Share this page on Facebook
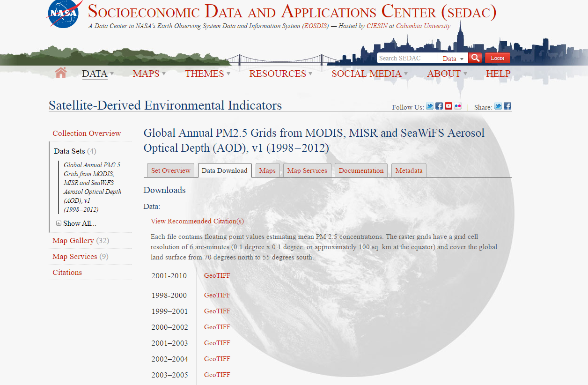Image resolution: width=588 pixels, height=385 pixels. pyautogui.click(x=507, y=106)
